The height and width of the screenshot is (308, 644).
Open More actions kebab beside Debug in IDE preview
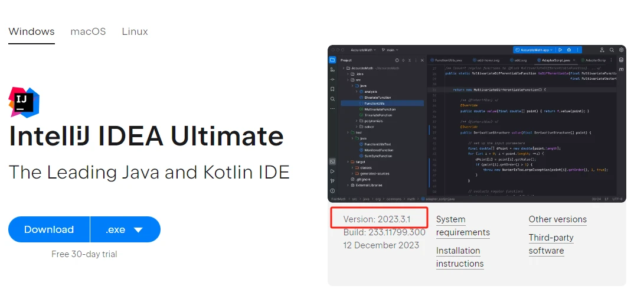click(x=577, y=50)
